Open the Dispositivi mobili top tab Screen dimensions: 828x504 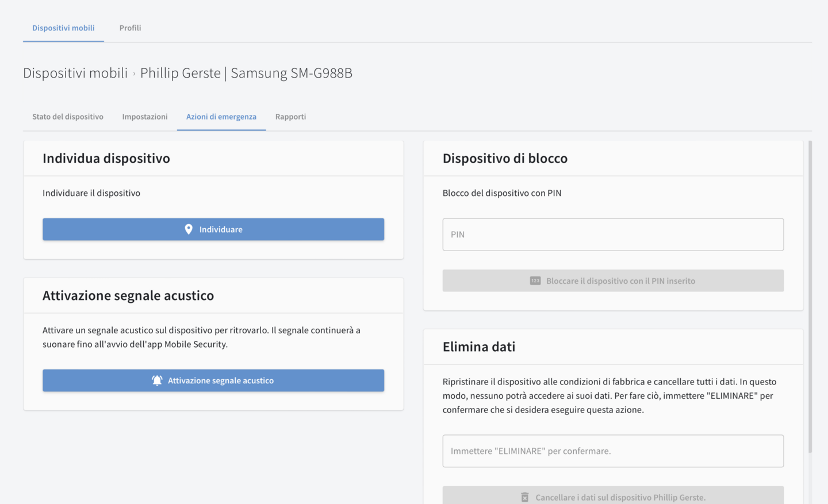(63, 28)
